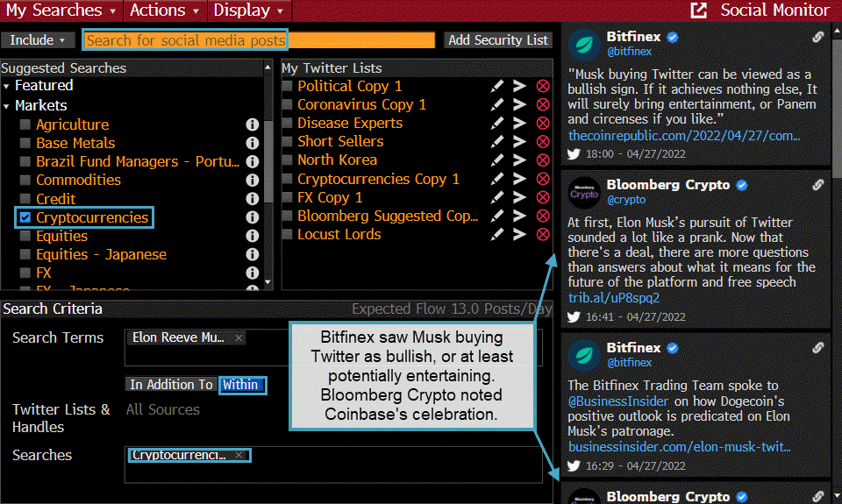Open the trib.al/uP8spq2 link

613,298
